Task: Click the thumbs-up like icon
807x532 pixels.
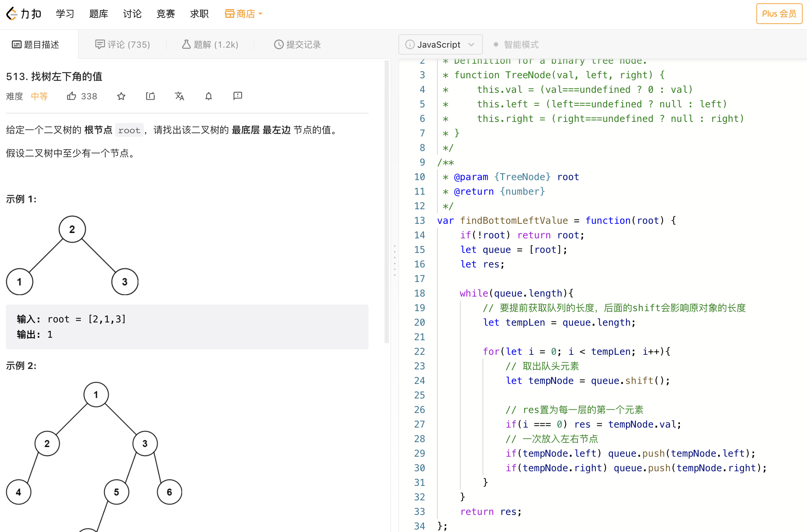Action: pos(72,96)
